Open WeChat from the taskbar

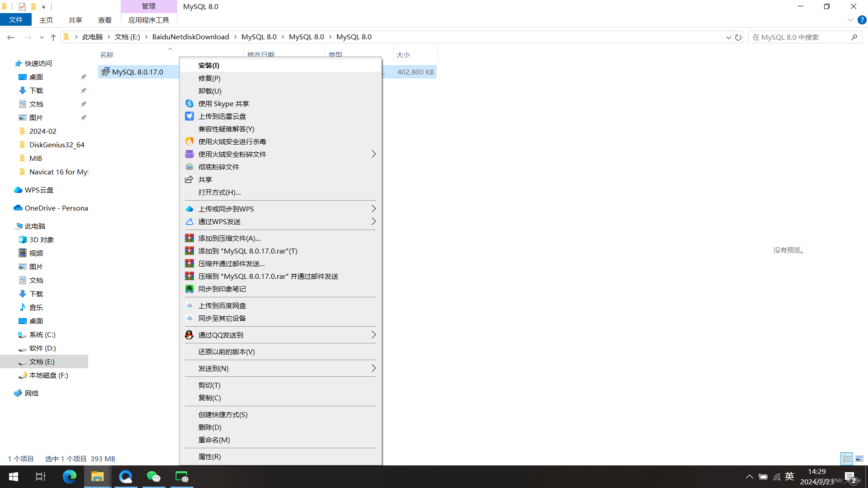tap(154, 477)
